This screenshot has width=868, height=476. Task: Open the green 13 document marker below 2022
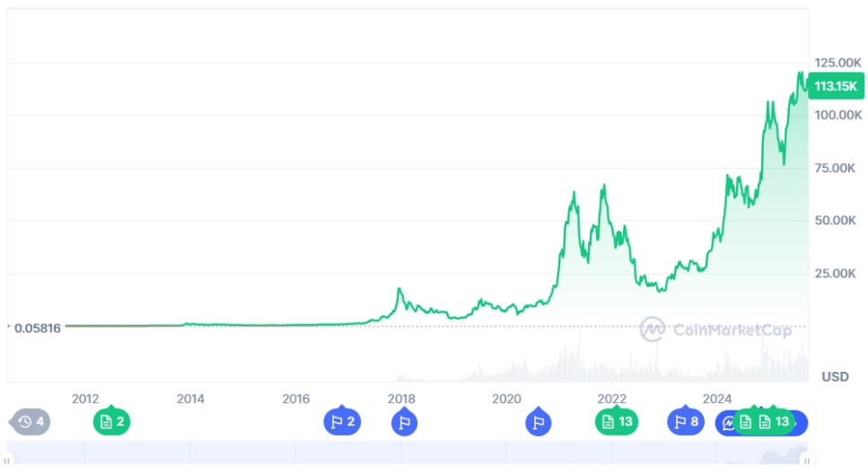[x=617, y=421]
